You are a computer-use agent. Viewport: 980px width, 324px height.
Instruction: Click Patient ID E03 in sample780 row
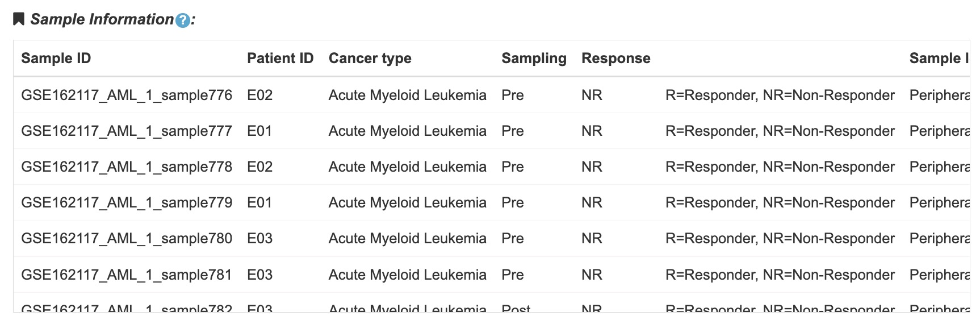(259, 238)
